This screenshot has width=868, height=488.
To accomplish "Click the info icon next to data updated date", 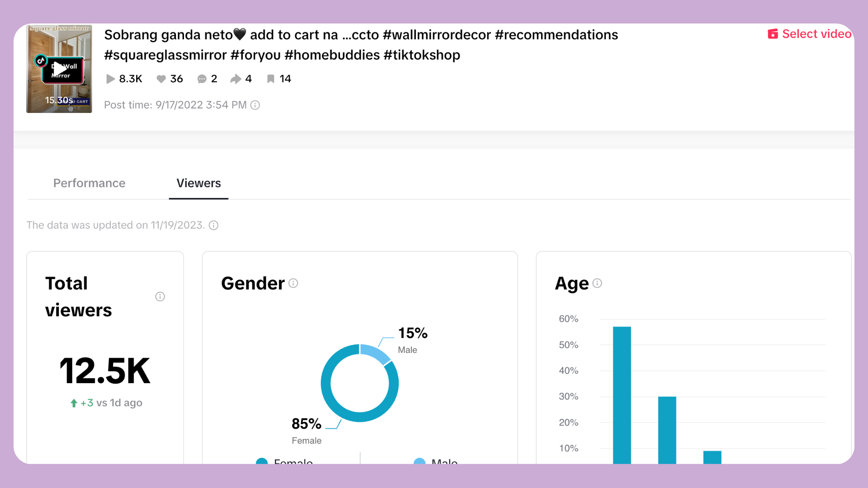I will point(214,225).
